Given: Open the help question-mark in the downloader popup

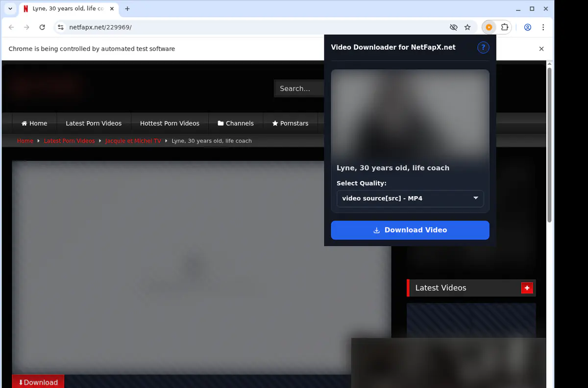Looking at the screenshot, I should [x=483, y=48].
